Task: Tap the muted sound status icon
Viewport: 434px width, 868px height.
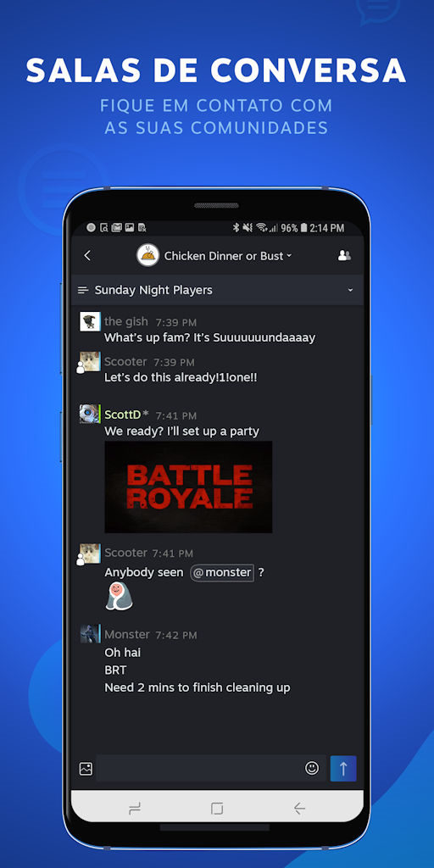Action: 248,227
